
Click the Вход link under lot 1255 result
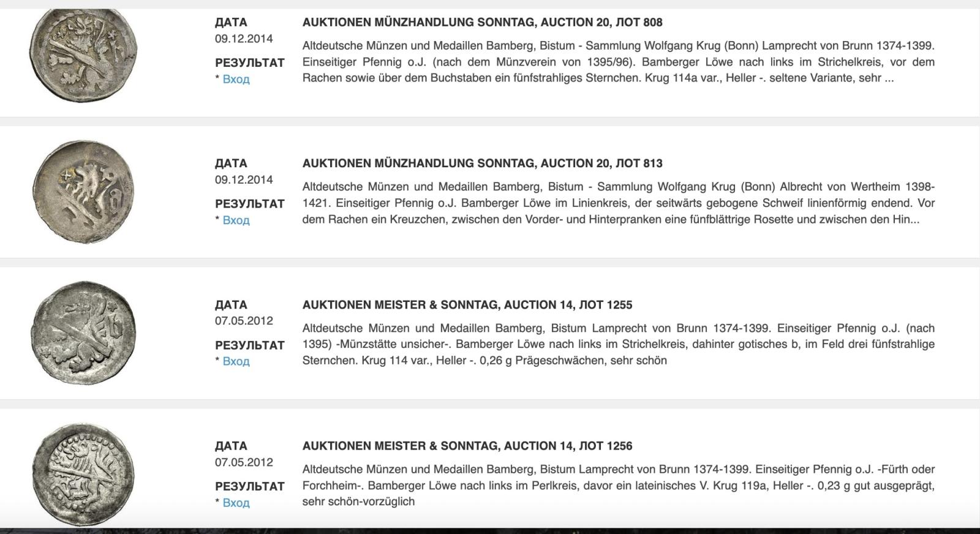coord(236,361)
